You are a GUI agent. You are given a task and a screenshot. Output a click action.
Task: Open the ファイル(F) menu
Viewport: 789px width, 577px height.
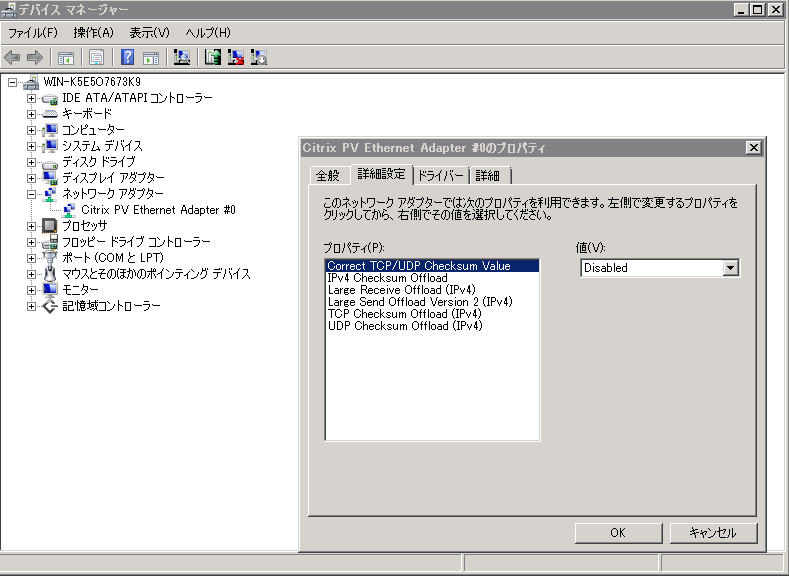[x=33, y=33]
